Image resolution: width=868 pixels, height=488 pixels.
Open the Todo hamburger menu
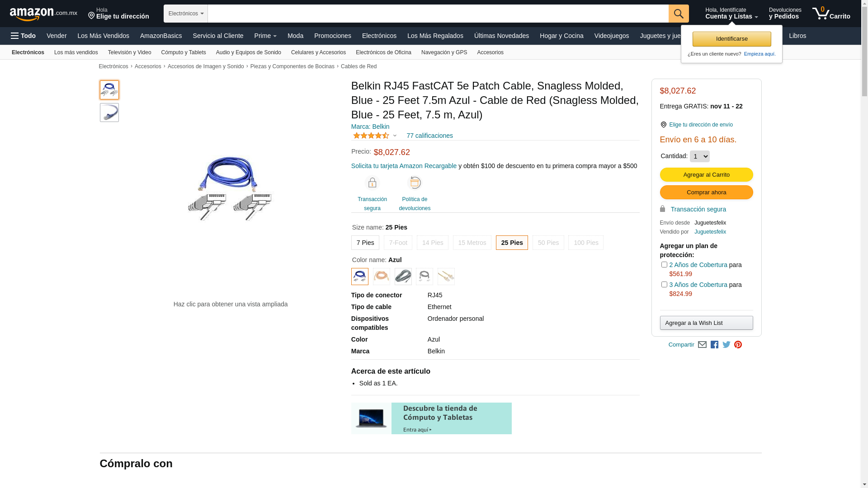coord(24,36)
